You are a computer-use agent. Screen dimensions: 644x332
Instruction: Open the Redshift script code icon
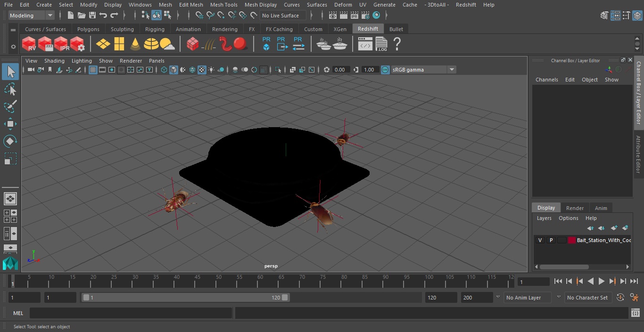pyautogui.click(x=365, y=44)
